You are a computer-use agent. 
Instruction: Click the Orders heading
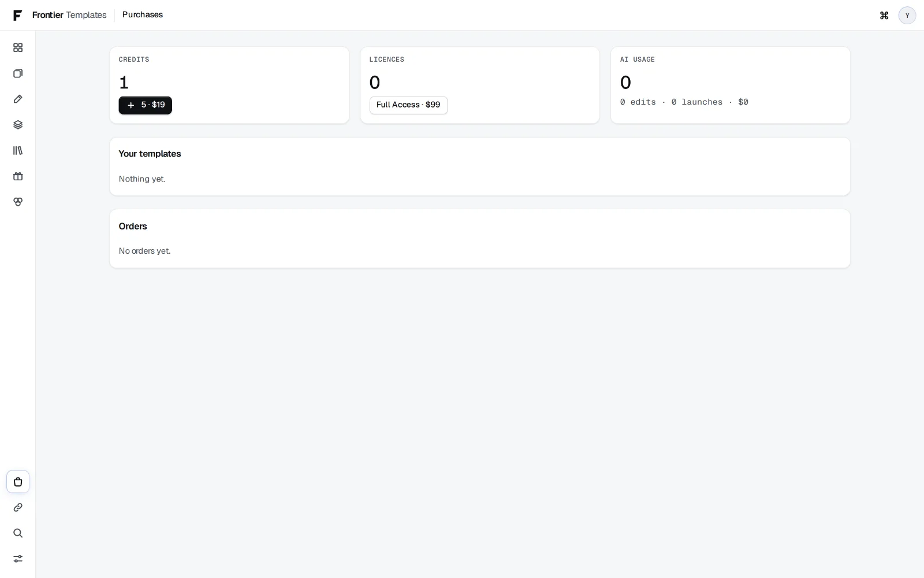click(133, 227)
